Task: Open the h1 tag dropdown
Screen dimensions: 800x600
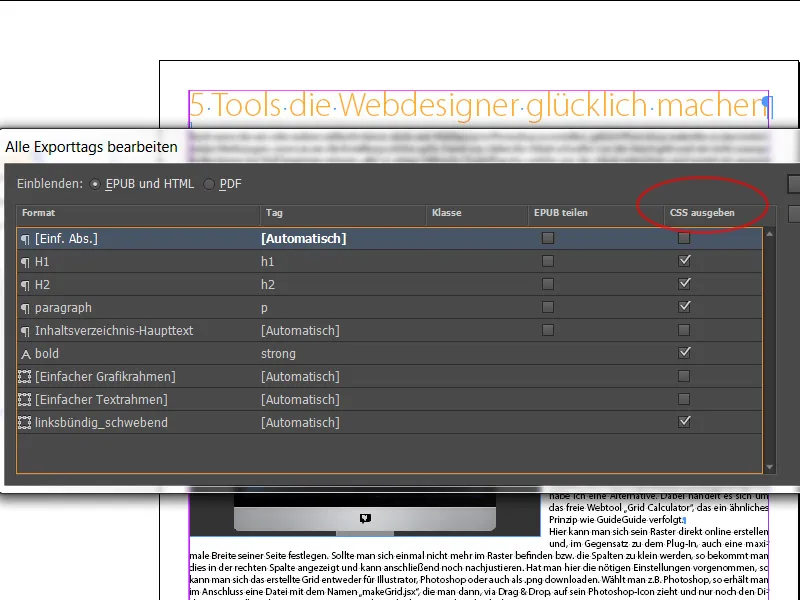Action: pos(267,262)
